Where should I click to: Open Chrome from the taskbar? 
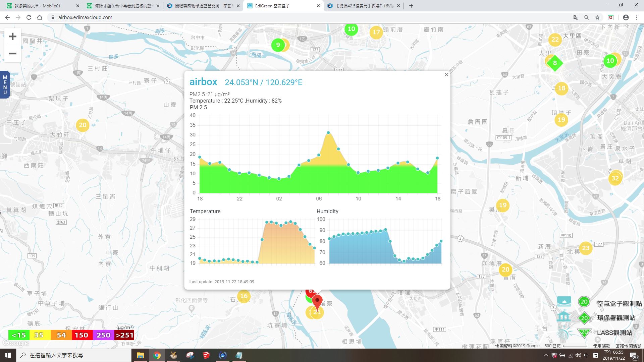coord(157,355)
